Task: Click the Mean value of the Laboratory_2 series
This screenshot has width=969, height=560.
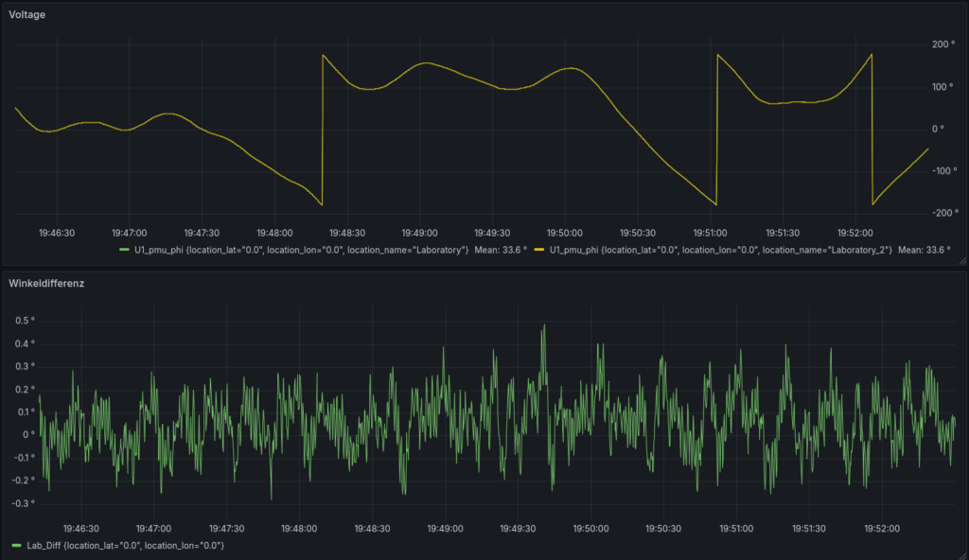Action: (x=925, y=251)
